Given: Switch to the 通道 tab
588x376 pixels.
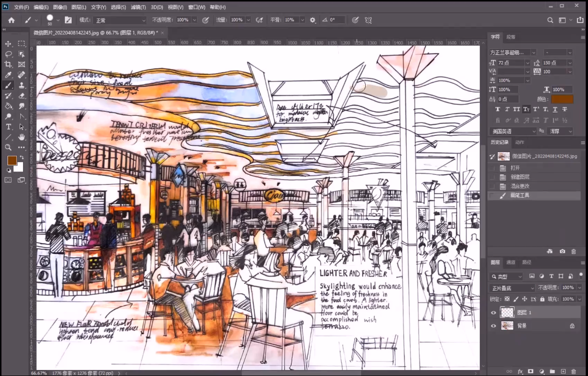Looking at the screenshot, I should pos(511,262).
